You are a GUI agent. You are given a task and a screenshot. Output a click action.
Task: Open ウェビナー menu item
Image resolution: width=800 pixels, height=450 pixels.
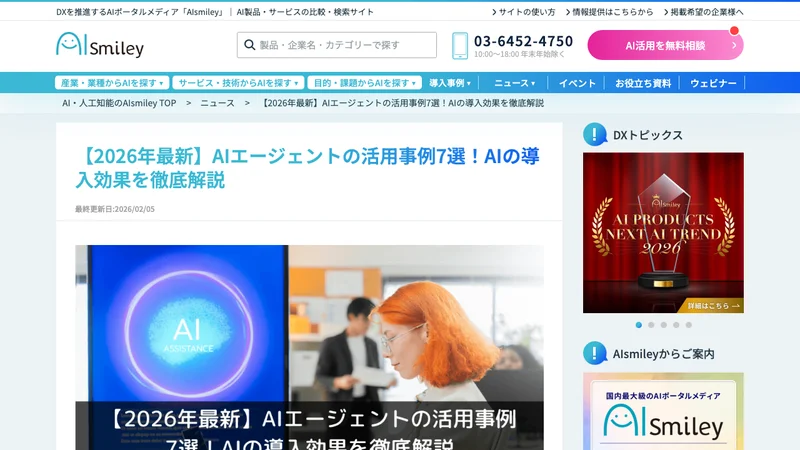[x=713, y=83]
